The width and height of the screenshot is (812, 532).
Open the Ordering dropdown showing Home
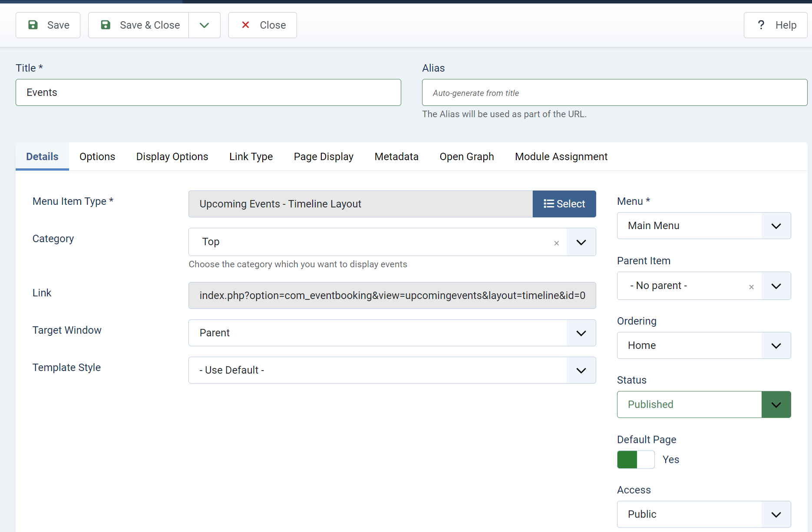[704, 345]
